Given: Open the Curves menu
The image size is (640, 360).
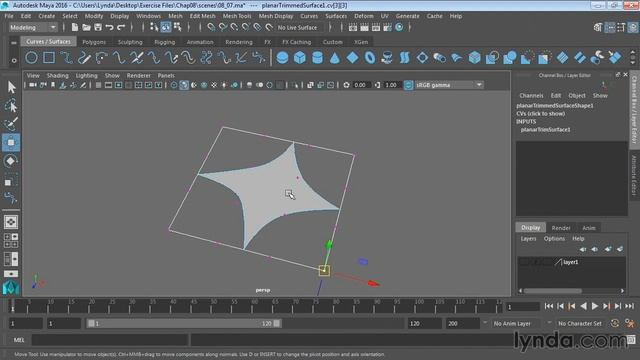Looking at the screenshot, I should pyautogui.click(x=309, y=16).
